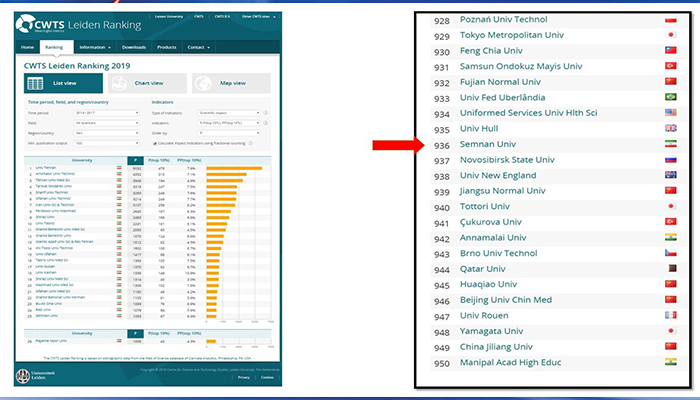The image size is (700, 400).
Task: Click flag icon beside Feng Chia Univ
Action: pos(671,50)
